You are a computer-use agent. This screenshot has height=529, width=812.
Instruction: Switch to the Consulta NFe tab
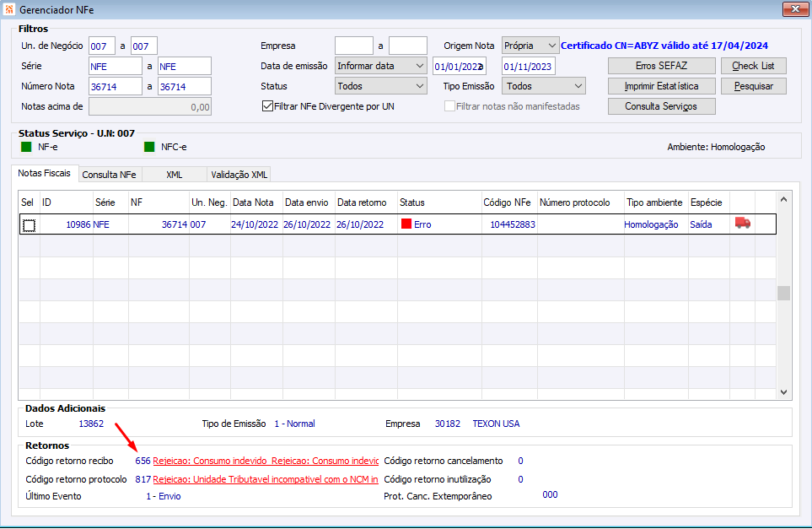[x=110, y=175]
